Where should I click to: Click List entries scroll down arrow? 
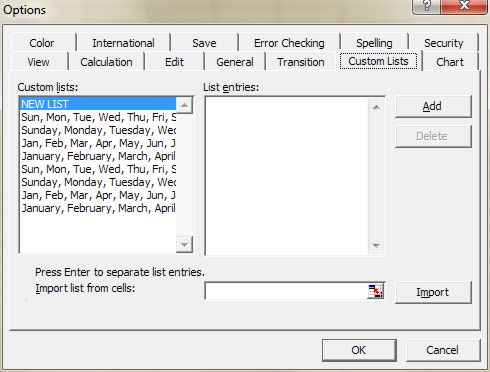tap(376, 246)
